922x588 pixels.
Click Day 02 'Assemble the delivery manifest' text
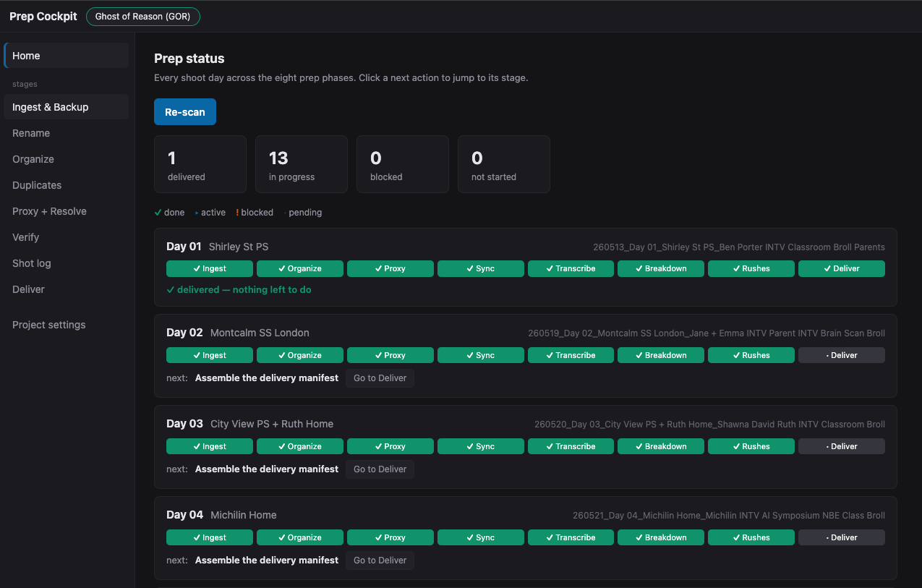(x=267, y=378)
